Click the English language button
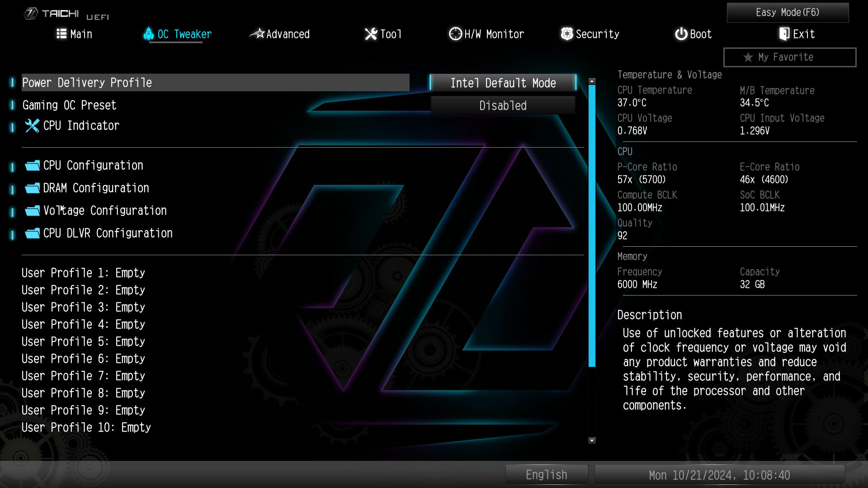This screenshot has height=488, width=868. tap(546, 475)
